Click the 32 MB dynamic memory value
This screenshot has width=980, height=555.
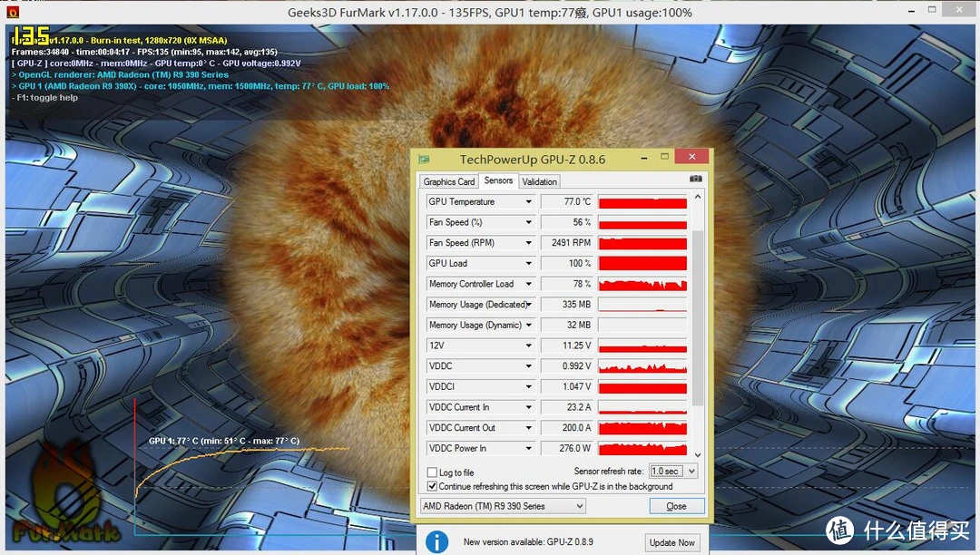click(x=579, y=326)
